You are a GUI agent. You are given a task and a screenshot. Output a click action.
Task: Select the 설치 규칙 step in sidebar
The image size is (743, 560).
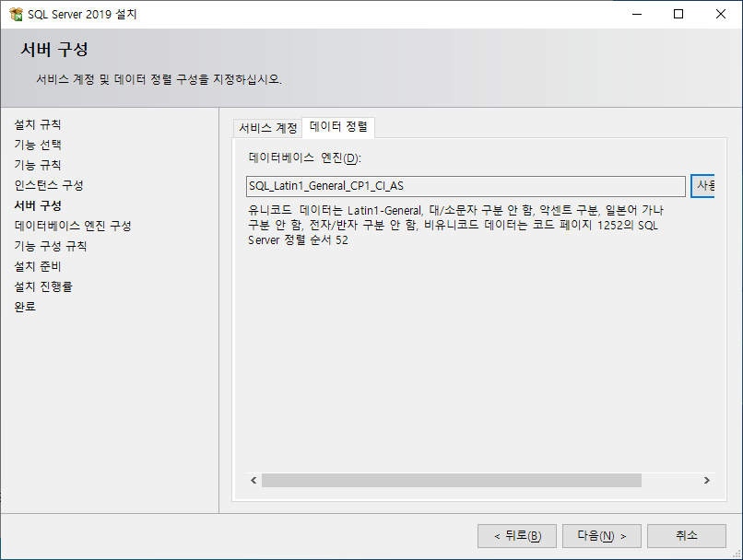click(38, 124)
